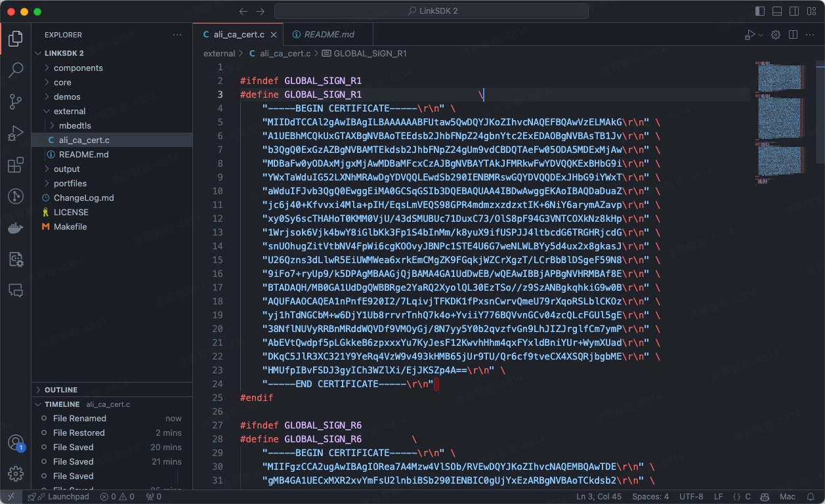The image size is (825, 504).
Task: Open the Search view in activity bar
Action: (16, 70)
